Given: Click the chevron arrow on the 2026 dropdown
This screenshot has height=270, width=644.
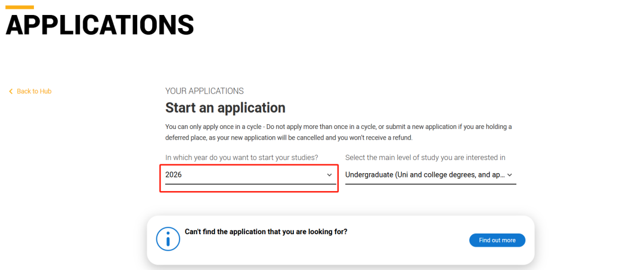Looking at the screenshot, I should [x=329, y=175].
